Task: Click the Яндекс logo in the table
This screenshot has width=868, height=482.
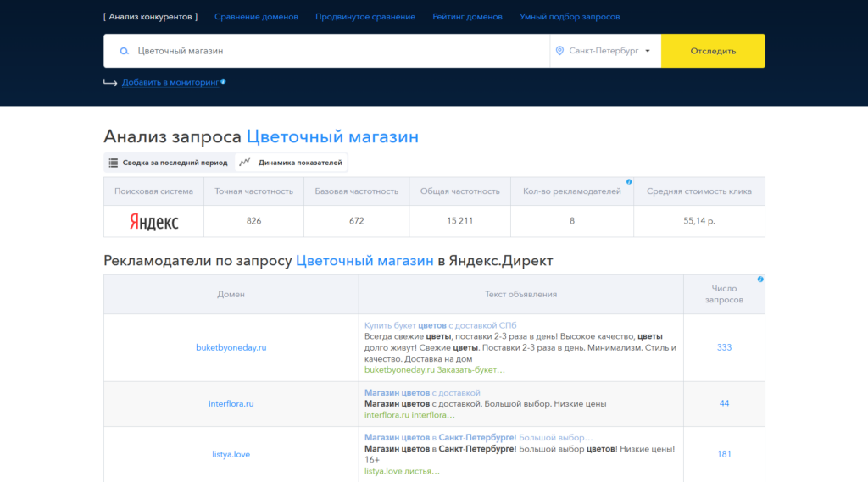Action: point(154,221)
